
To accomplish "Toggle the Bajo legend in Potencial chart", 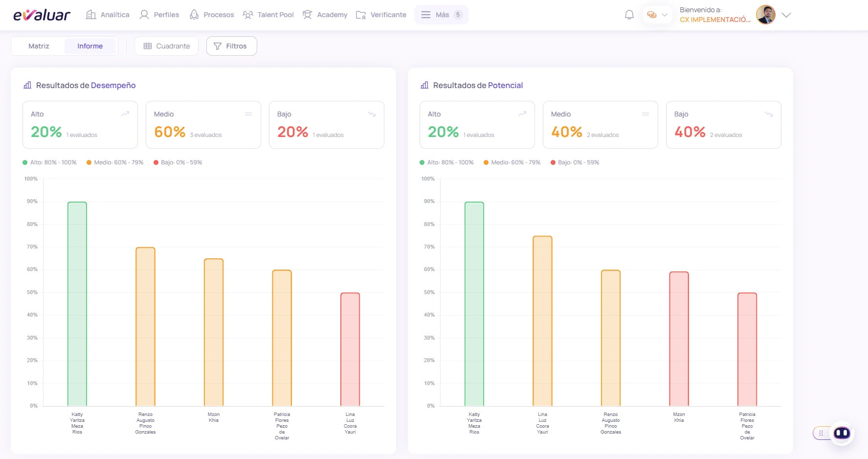I will pyautogui.click(x=575, y=162).
